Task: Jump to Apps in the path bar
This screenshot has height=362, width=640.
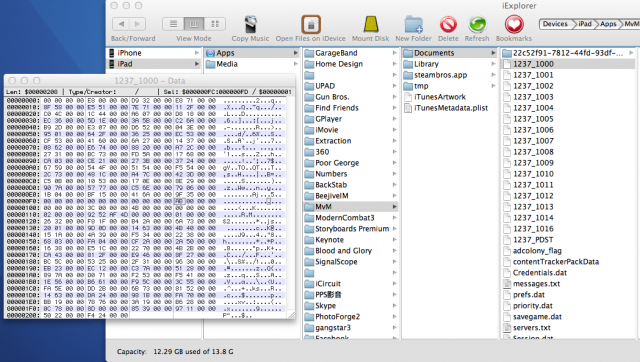Action: coord(608,24)
